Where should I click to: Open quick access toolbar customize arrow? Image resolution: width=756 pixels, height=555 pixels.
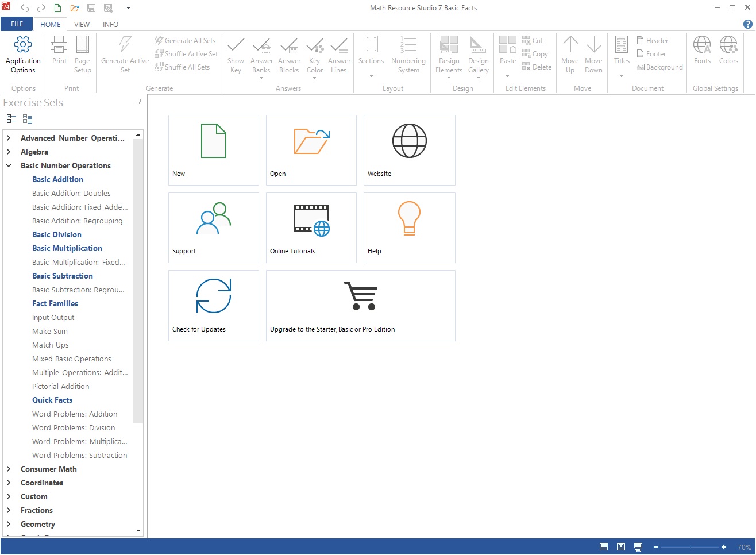tap(128, 8)
